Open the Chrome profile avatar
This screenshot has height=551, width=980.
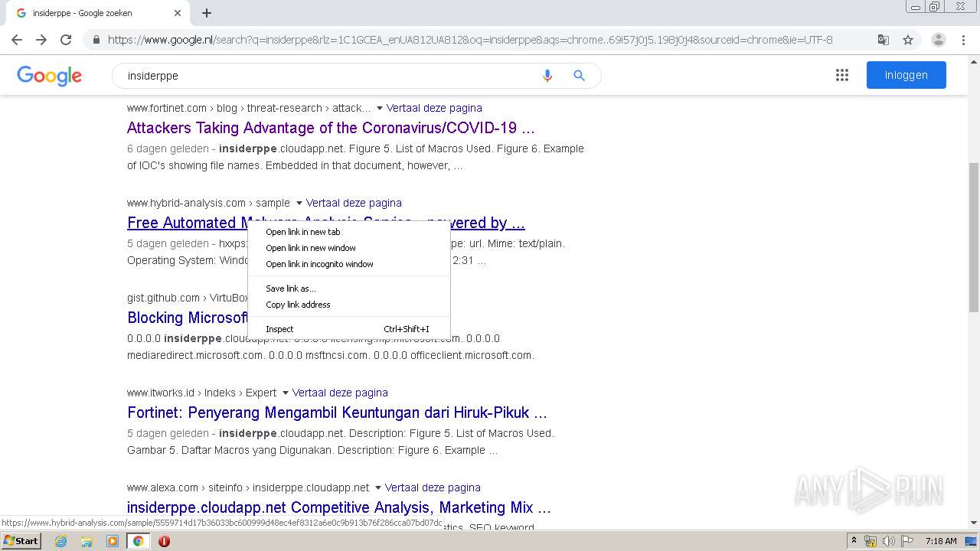[x=939, y=40]
